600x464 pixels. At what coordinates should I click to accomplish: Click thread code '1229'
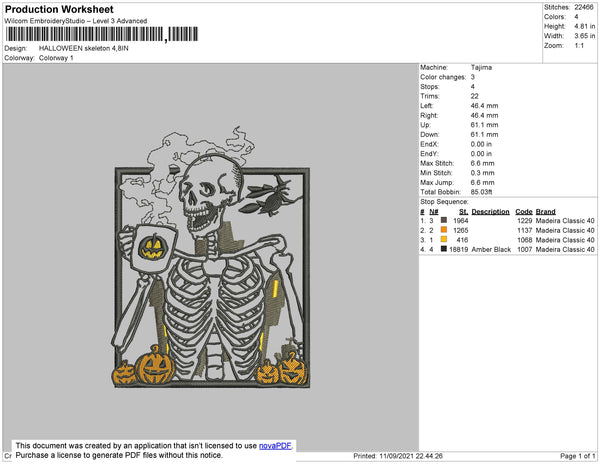(x=525, y=221)
